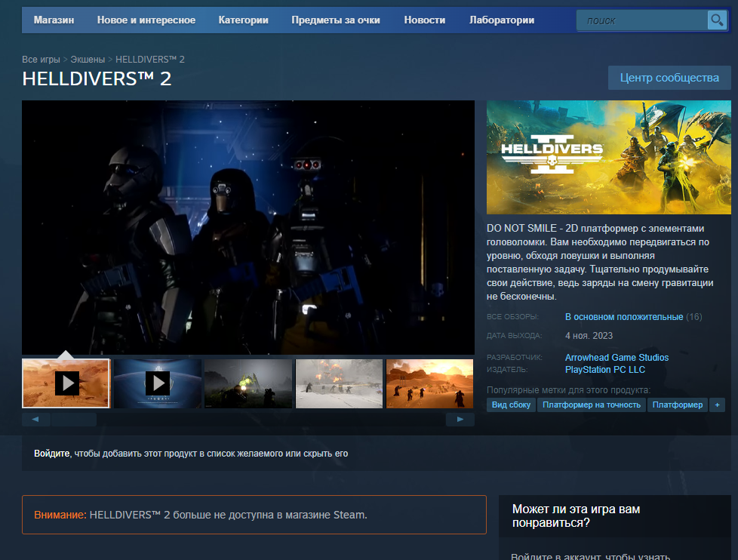The image size is (738, 560).
Task: Click the Может ли эта игра вам понравиться heading
Action: click(576, 515)
